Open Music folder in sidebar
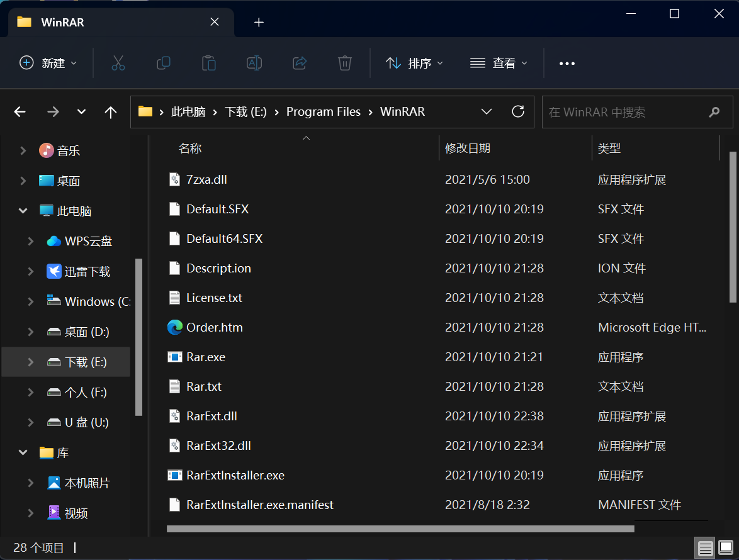The width and height of the screenshot is (739, 560). [69, 151]
